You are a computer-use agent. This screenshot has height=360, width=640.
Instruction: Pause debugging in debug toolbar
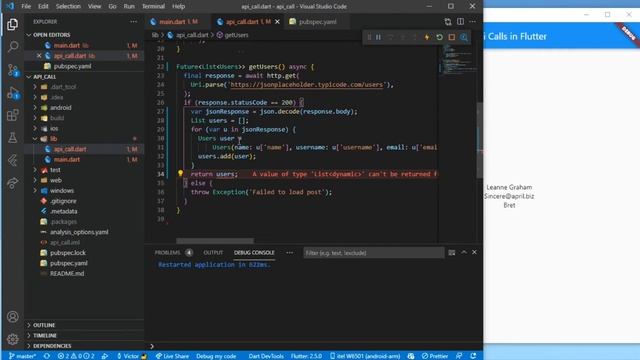click(x=378, y=37)
